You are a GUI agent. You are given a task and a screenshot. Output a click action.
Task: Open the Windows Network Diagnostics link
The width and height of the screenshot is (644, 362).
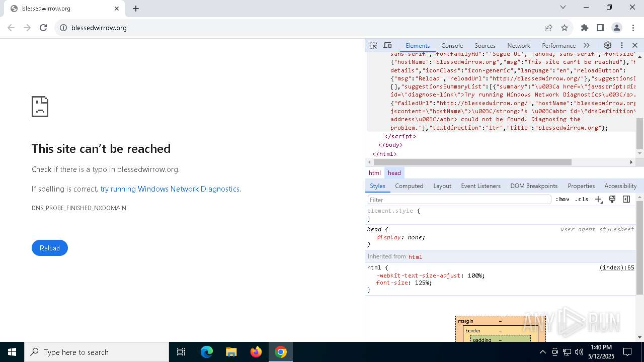click(170, 189)
